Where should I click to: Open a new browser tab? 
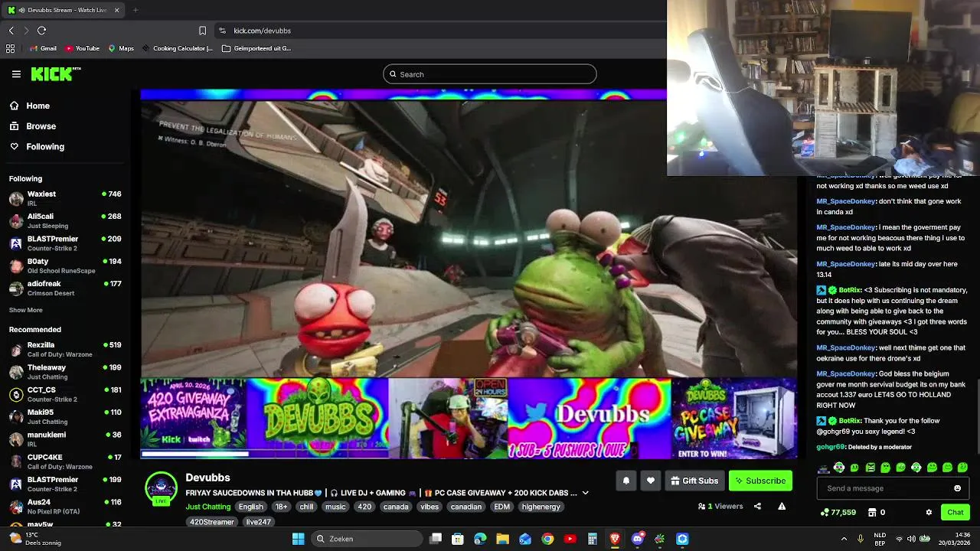click(x=136, y=10)
